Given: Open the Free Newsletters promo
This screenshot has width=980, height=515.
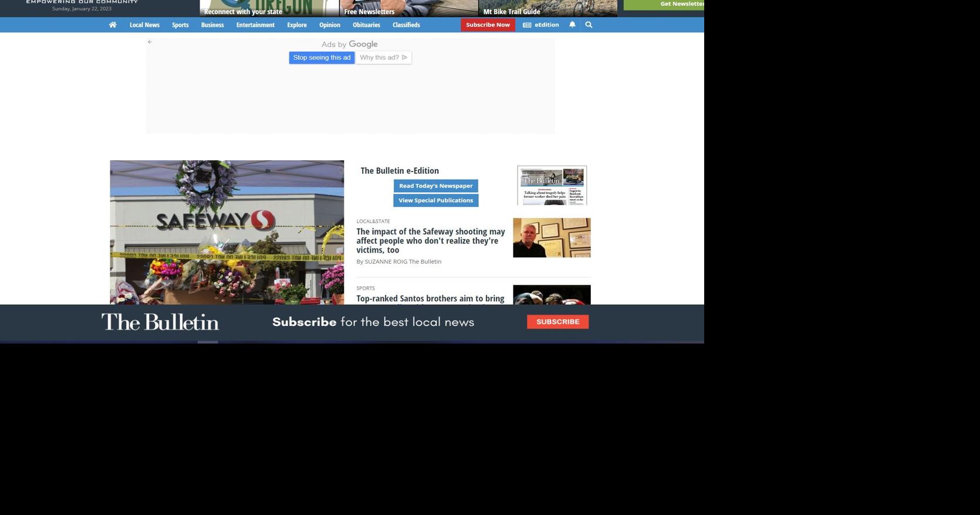Looking at the screenshot, I should (409, 8).
